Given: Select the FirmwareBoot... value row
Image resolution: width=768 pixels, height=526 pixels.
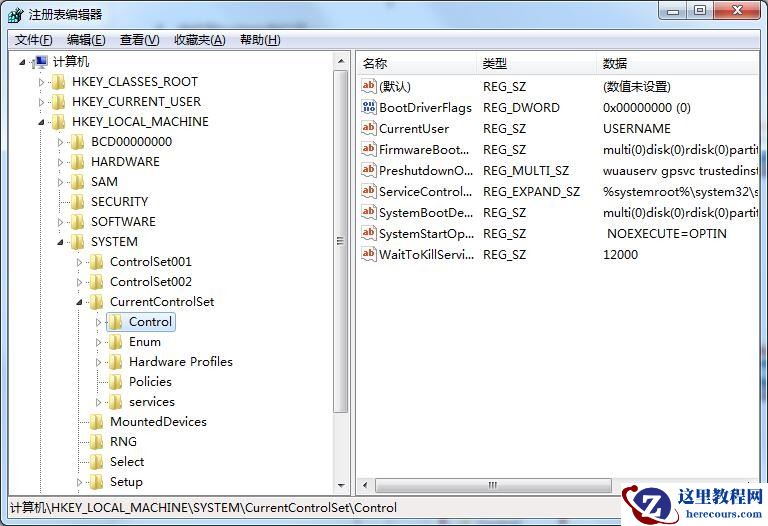Looking at the screenshot, I should [560, 149].
